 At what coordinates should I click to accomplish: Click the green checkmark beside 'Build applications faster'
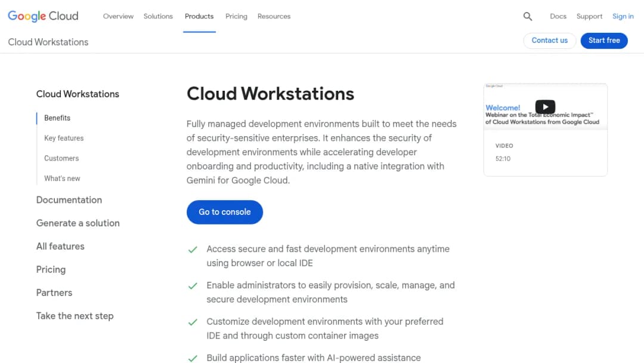tap(193, 358)
